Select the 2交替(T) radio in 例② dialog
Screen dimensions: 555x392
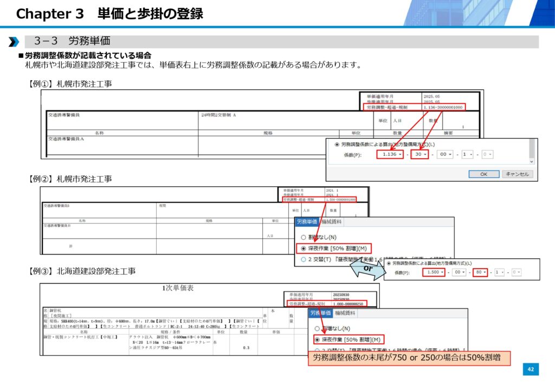[x=304, y=260]
